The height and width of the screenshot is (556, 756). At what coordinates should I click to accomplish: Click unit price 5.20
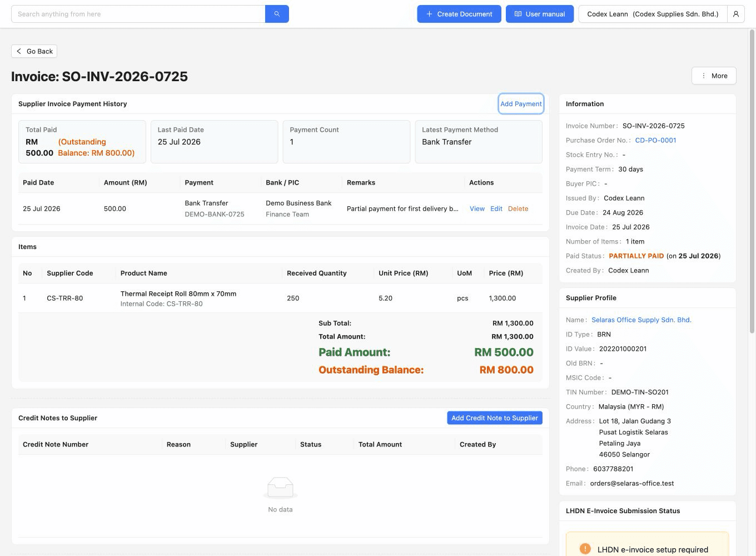(x=385, y=298)
